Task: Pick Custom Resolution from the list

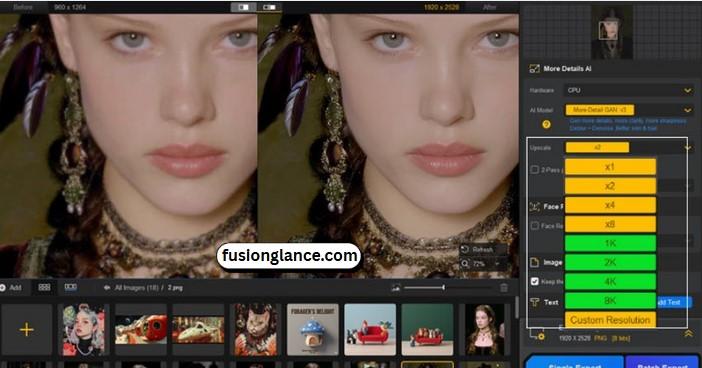Action: coord(610,320)
